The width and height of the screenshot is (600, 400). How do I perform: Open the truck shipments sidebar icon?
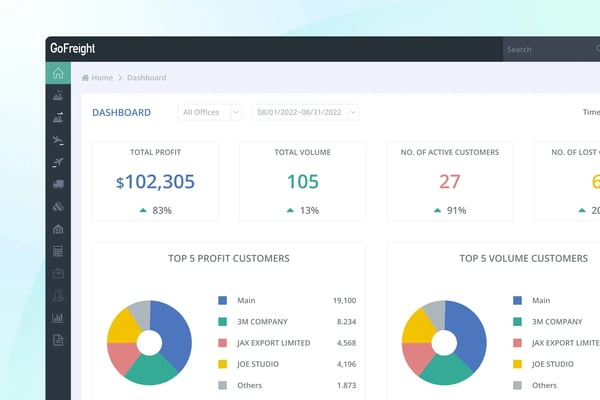click(x=58, y=184)
